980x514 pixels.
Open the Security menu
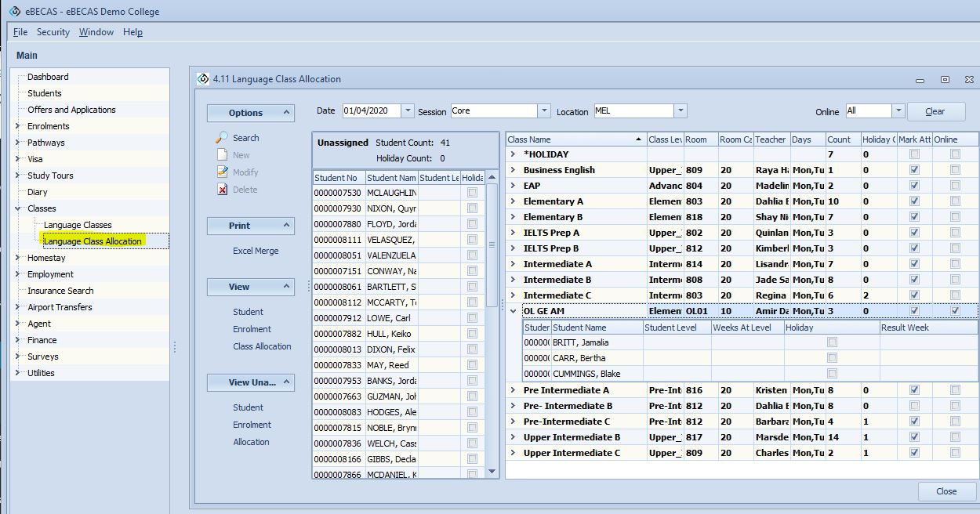pos(53,32)
